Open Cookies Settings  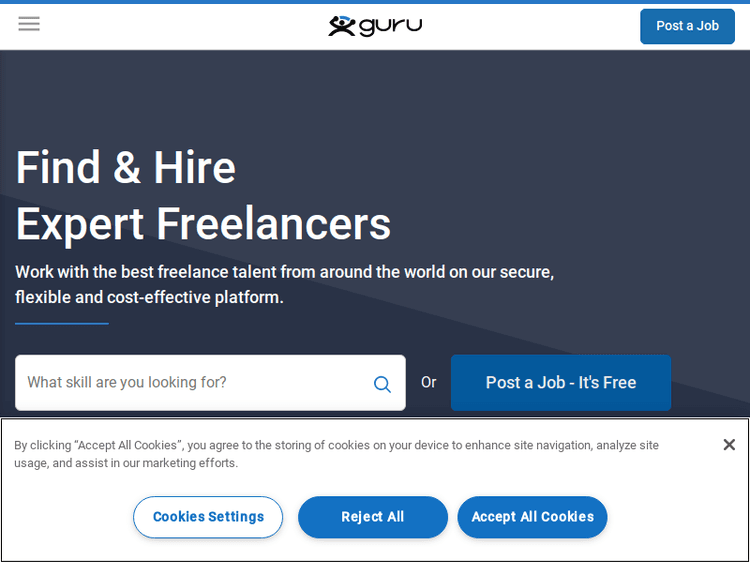pyautogui.click(x=208, y=517)
